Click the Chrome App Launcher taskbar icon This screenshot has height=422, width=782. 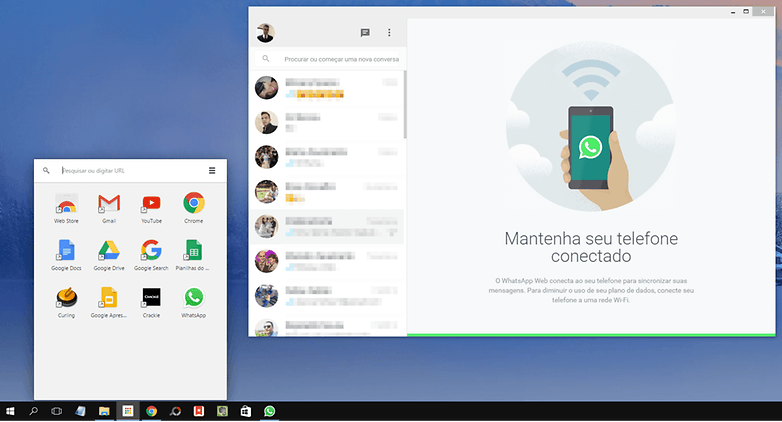coord(128,411)
